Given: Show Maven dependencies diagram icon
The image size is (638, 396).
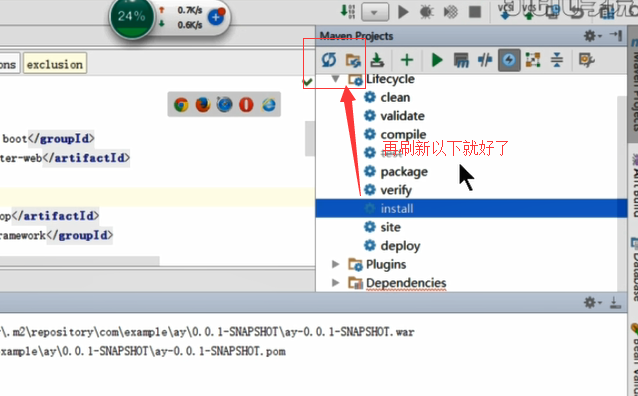Looking at the screenshot, I should click(533, 60).
